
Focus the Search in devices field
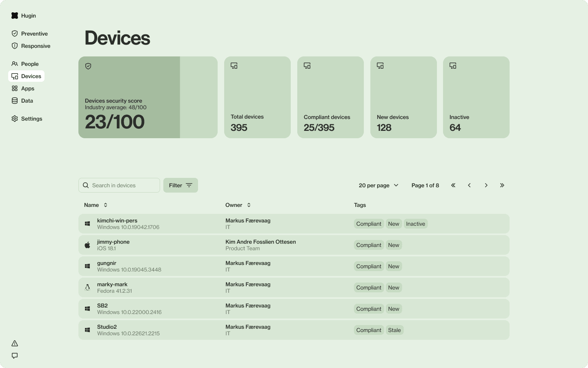pos(119,185)
